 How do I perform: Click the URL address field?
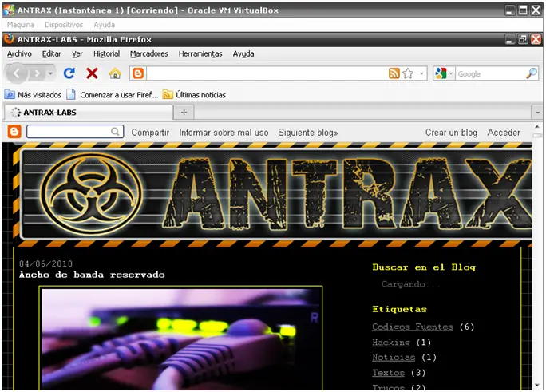click(x=267, y=73)
